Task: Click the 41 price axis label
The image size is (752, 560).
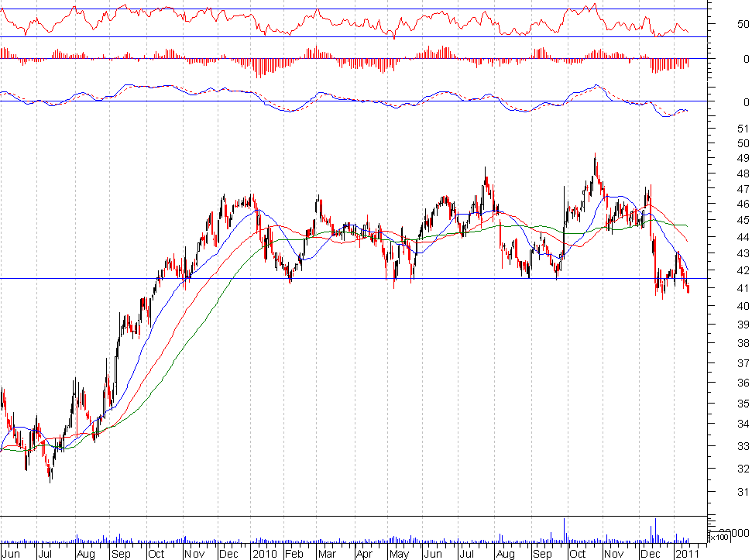Action: 743,288
